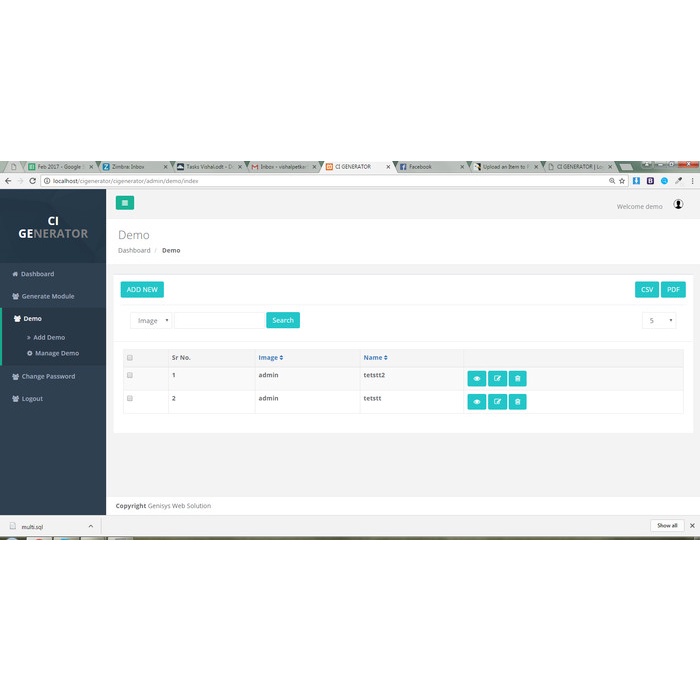Click the Logout sidebar icon
700x700 pixels.
click(x=16, y=399)
